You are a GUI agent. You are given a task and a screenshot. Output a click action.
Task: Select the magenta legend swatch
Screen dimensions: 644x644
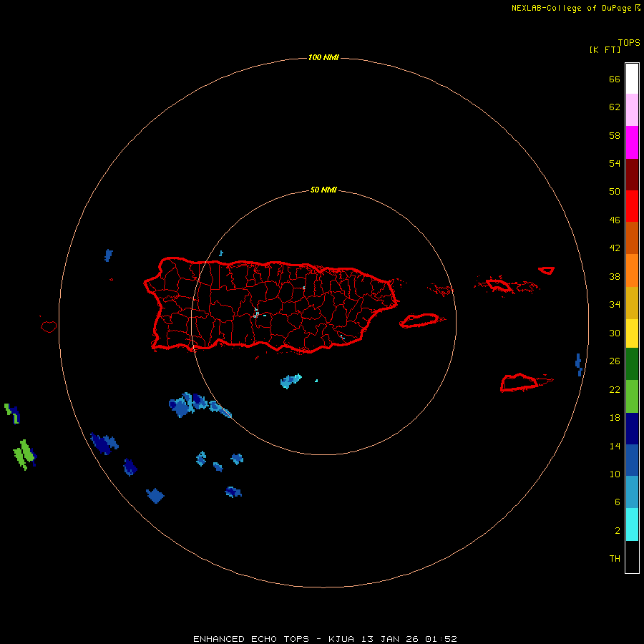pos(632,142)
